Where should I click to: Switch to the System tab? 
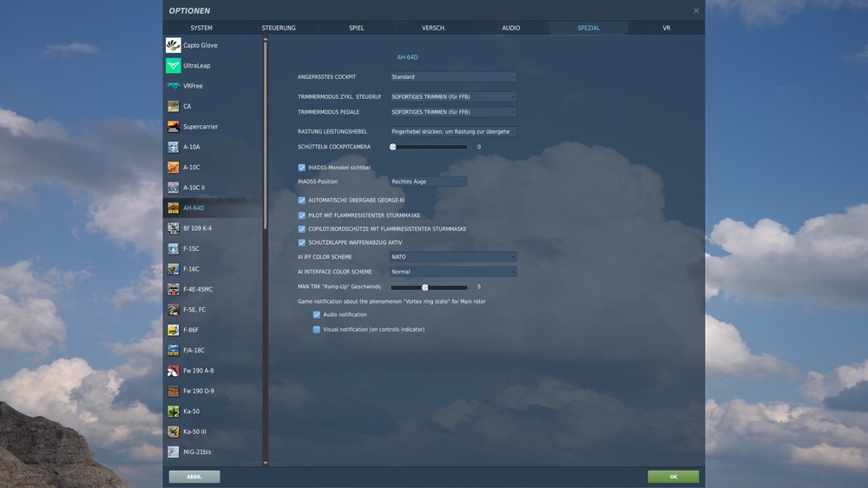[x=201, y=28]
